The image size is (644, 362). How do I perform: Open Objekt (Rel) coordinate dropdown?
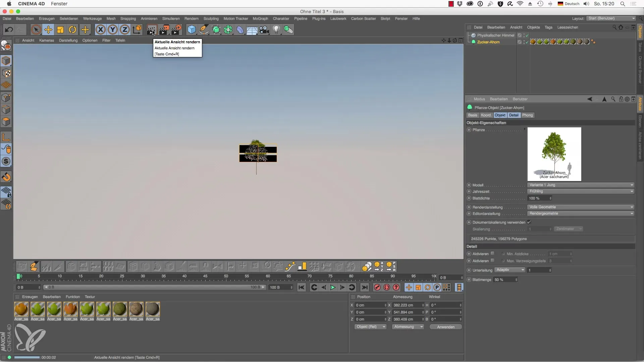tap(371, 327)
